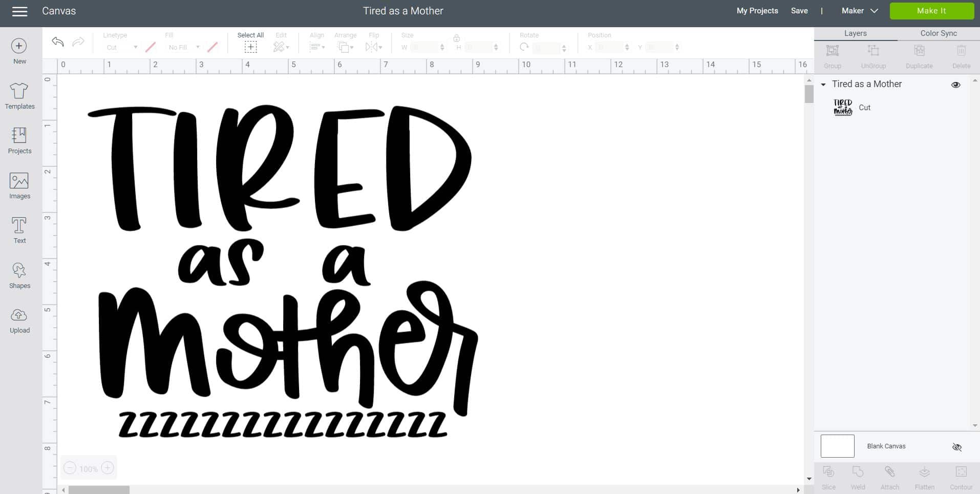The image size is (980, 494).
Task: Switch to the Layers tab
Action: pyautogui.click(x=855, y=33)
